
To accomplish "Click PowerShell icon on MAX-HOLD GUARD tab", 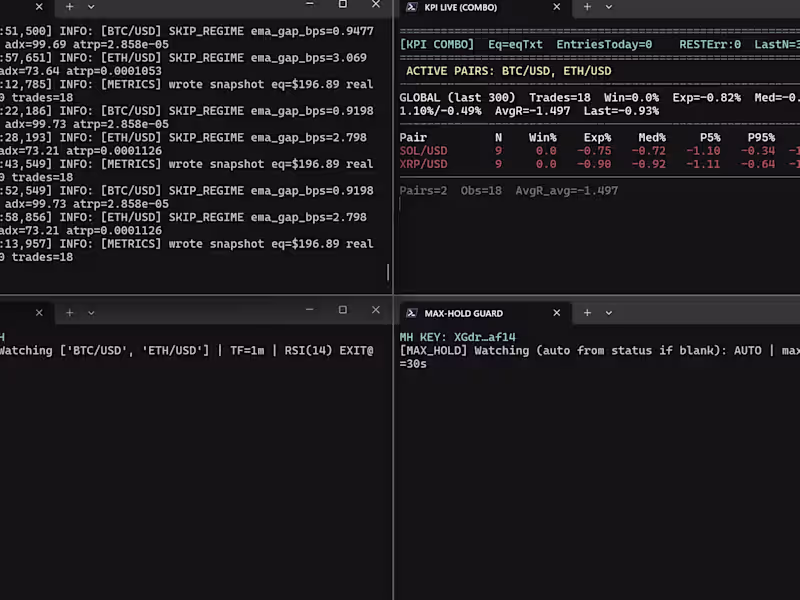I will 412,313.
